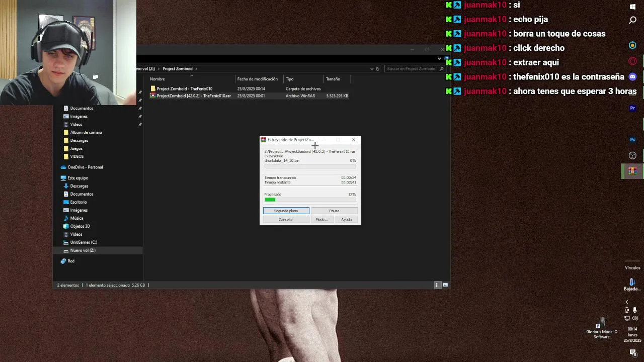The height and width of the screenshot is (362, 644).
Task: Click the microphone tray icon
Action: [x=635, y=310]
